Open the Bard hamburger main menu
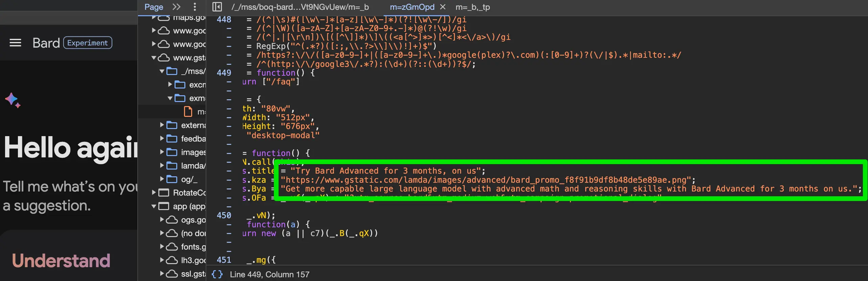Viewport: 868px width, 281px height. [15, 43]
